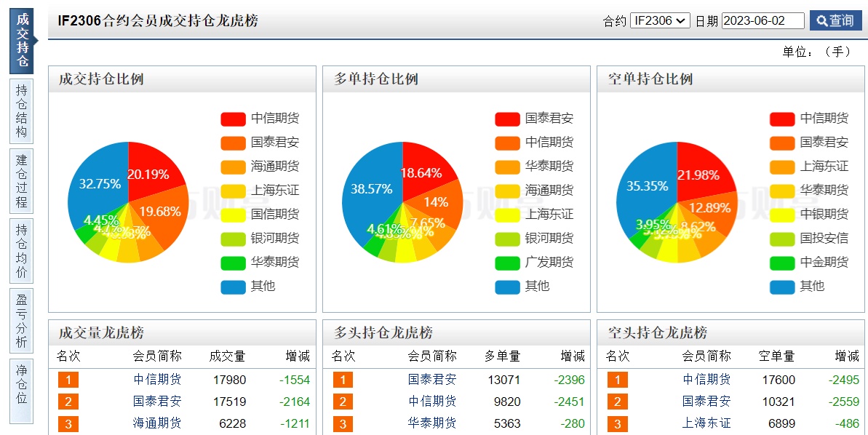Click red 国泰君安 swatch in 多单持仓比例 legend
868x435 pixels.
tap(508, 119)
